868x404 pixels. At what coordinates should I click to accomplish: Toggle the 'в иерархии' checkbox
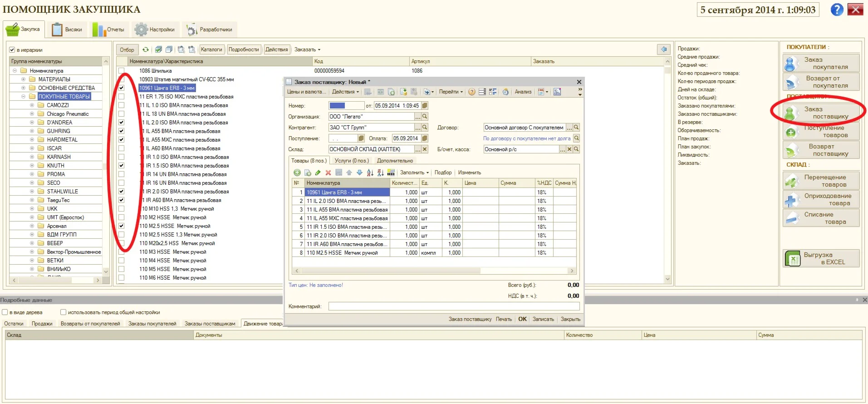click(x=12, y=50)
